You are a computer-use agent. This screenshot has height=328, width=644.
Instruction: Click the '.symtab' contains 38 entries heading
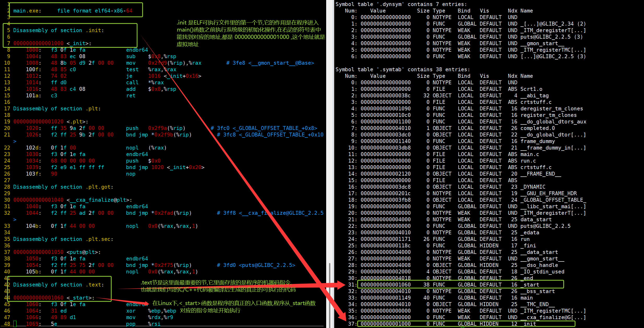(402, 69)
